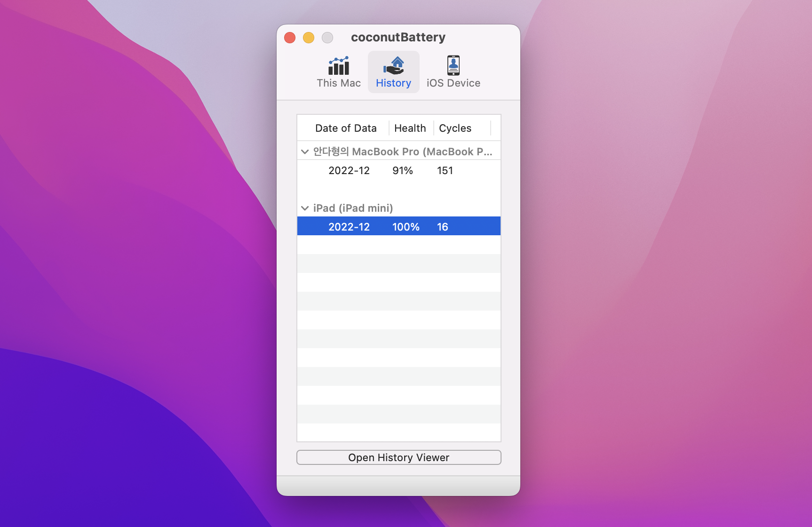This screenshot has height=527, width=812.
Task: Select the History house-in-hand icon
Action: [x=394, y=66]
